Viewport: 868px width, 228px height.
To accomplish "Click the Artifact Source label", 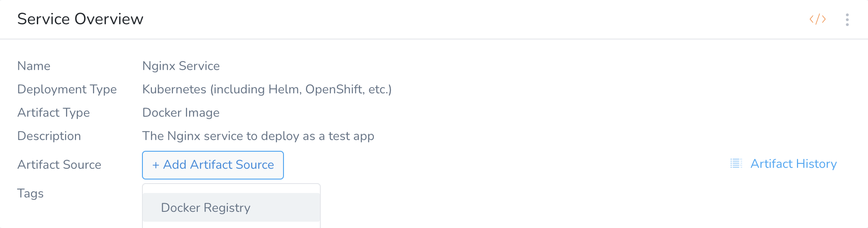I will (59, 165).
